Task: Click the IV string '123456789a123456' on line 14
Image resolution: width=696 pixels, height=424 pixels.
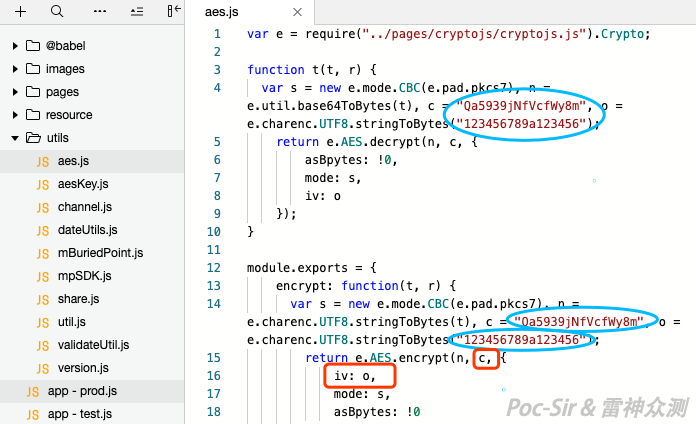Action: pyautogui.click(x=521, y=340)
